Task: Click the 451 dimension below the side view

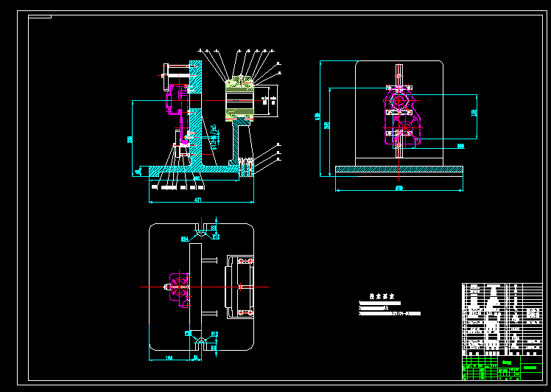Action: pos(198,200)
